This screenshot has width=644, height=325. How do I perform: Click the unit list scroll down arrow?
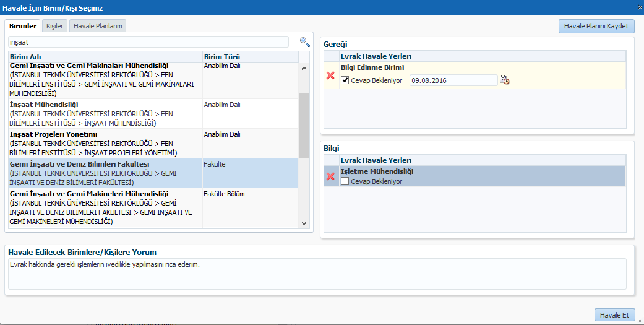coord(304,223)
